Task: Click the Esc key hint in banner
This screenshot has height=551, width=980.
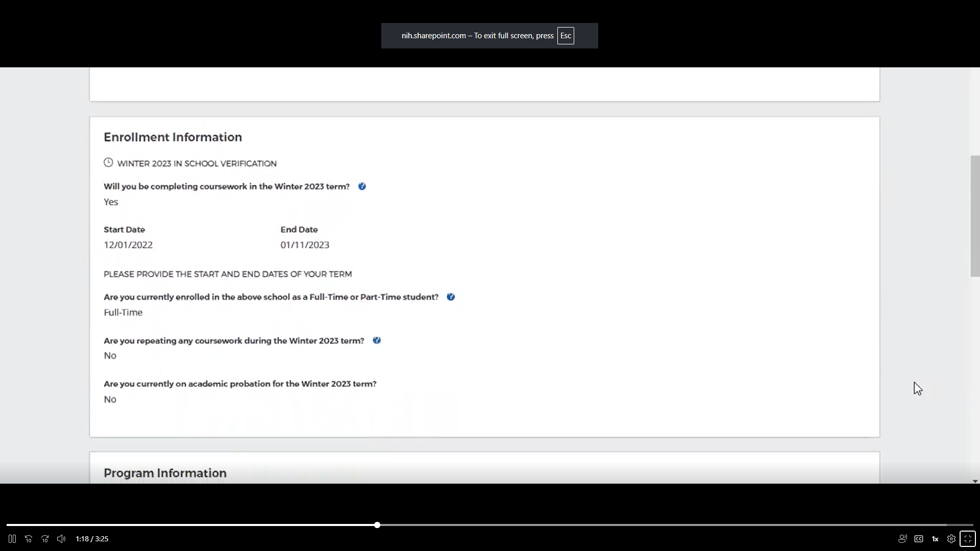Action: click(x=566, y=36)
